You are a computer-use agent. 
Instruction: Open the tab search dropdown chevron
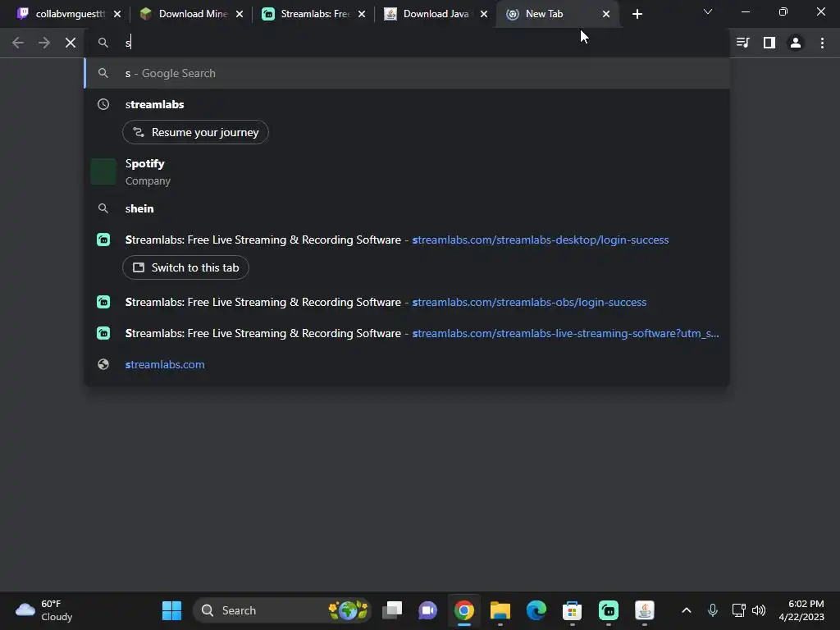click(708, 11)
